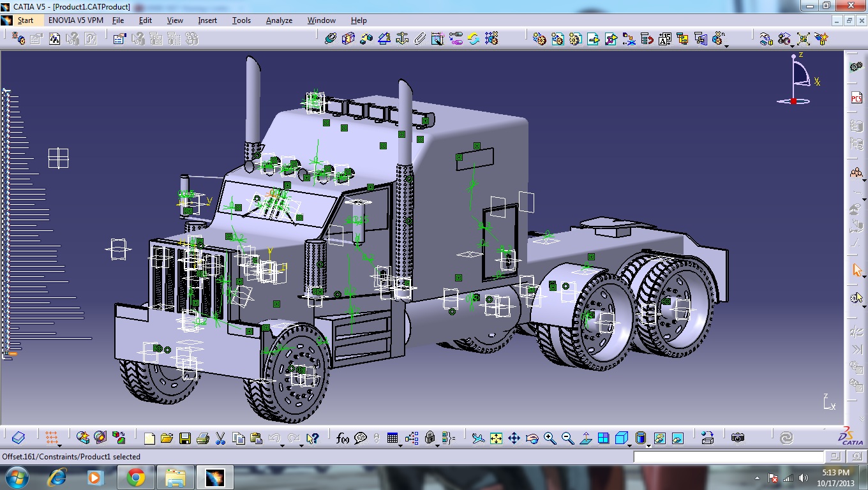Viewport: 868px width, 490px height.
Task: Click the Update All icon
Action: tap(474, 39)
